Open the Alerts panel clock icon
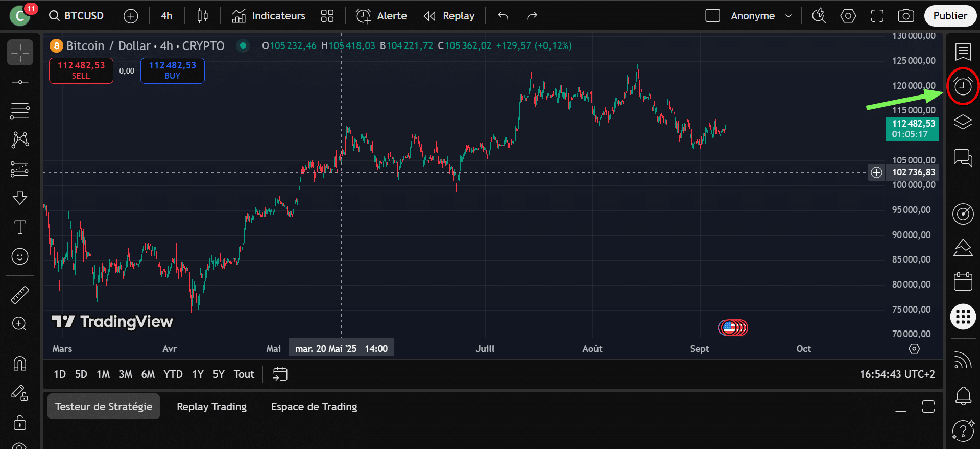The width and height of the screenshot is (980, 449). coord(963,86)
